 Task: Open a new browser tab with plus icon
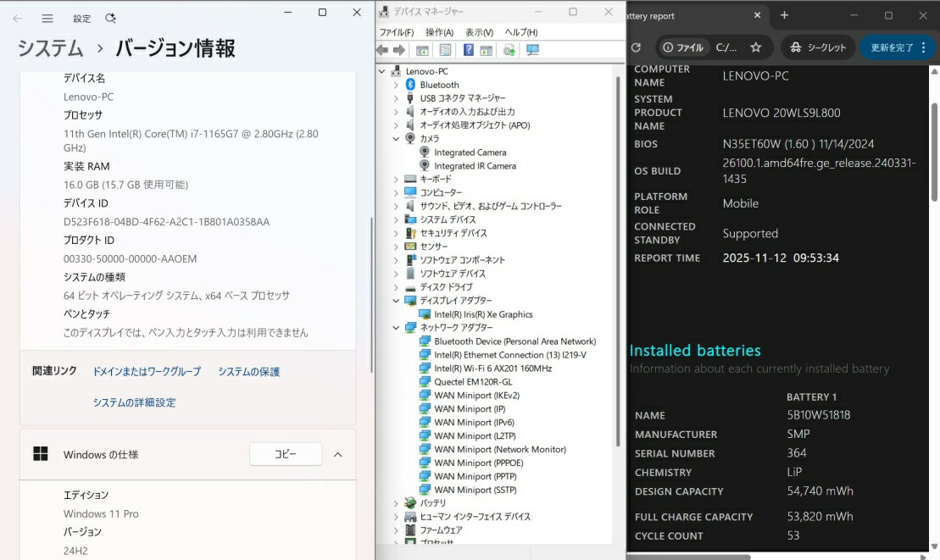click(x=784, y=15)
